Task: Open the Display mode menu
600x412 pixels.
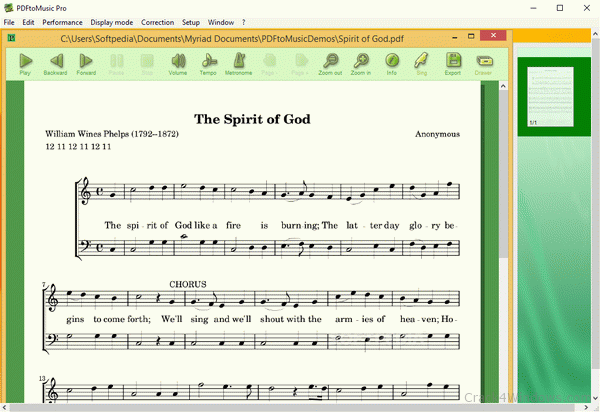Action: (112, 22)
